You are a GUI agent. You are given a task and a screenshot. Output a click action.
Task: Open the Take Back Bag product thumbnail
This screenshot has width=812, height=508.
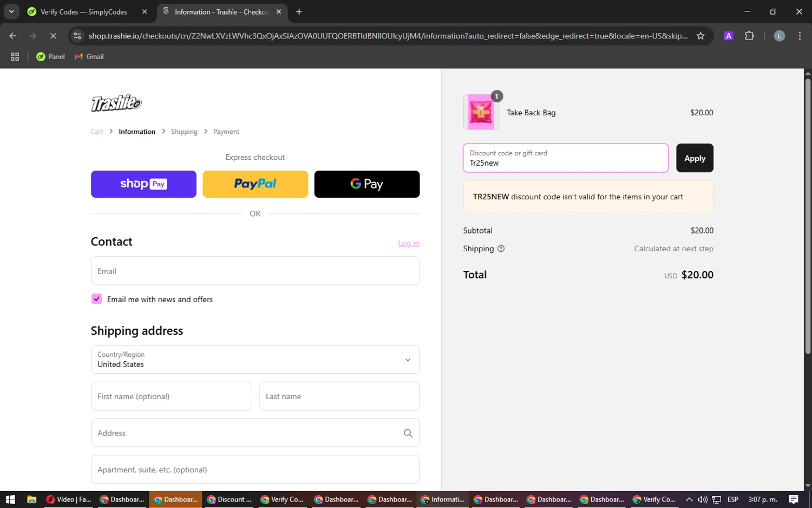tap(481, 112)
